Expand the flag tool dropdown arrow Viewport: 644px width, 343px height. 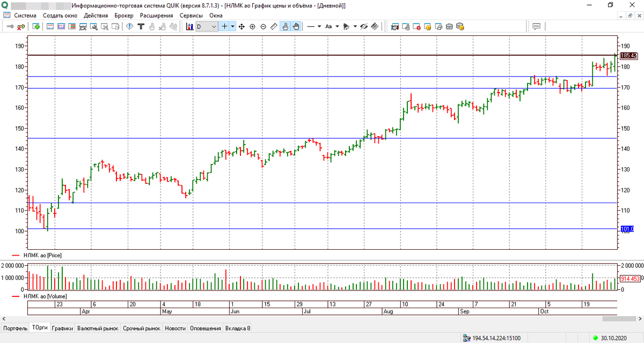click(x=355, y=26)
